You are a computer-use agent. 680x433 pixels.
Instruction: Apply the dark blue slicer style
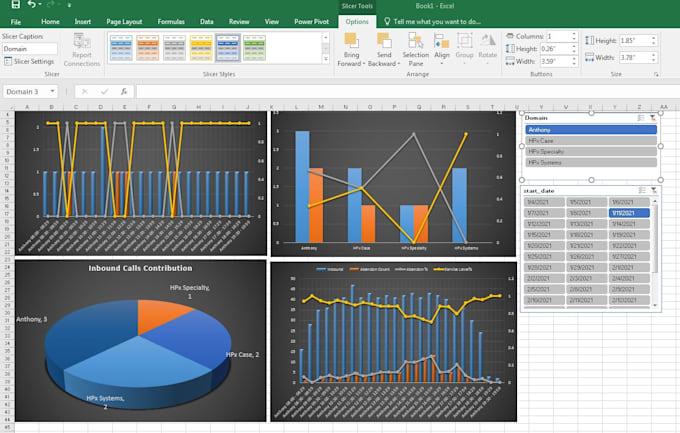pos(228,48)
